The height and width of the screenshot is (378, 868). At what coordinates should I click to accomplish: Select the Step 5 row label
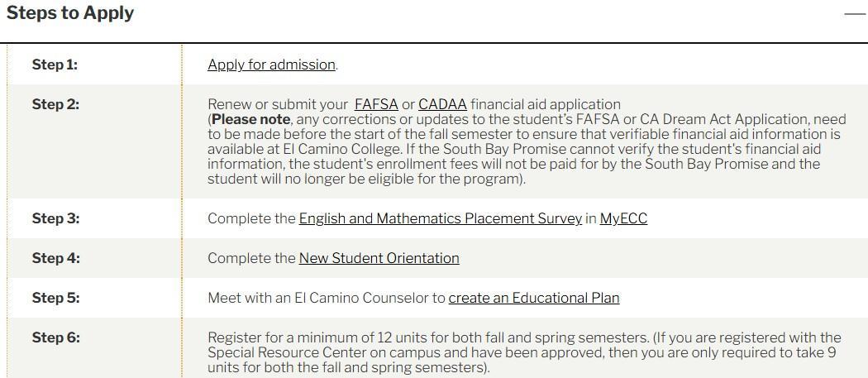pyautogui.click(x=55, y=298)
